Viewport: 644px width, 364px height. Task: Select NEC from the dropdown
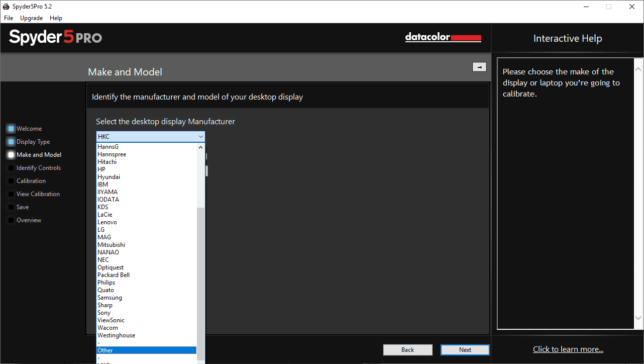pyautogui.click(x=146, y=260)
